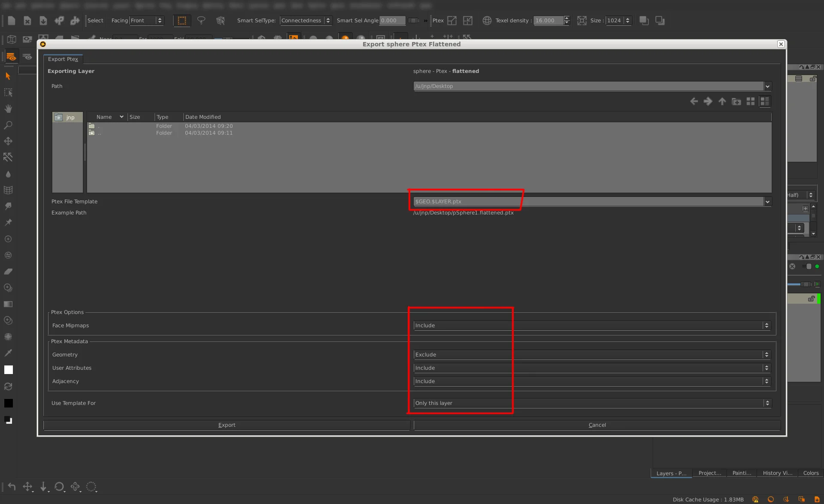
Task: Go forward in file browser history
Action: [x=708, y=102]
